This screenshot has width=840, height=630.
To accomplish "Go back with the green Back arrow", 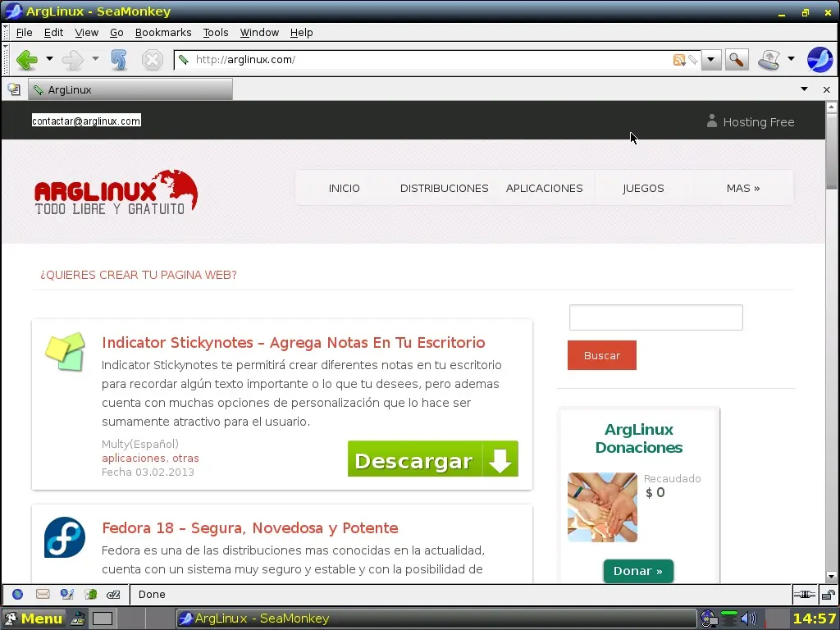I will 27,59.
